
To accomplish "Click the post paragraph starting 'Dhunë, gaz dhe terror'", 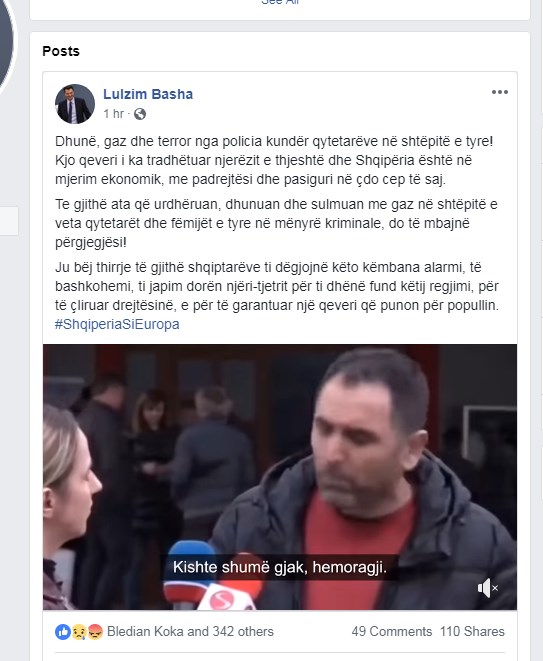I will 274,160.
